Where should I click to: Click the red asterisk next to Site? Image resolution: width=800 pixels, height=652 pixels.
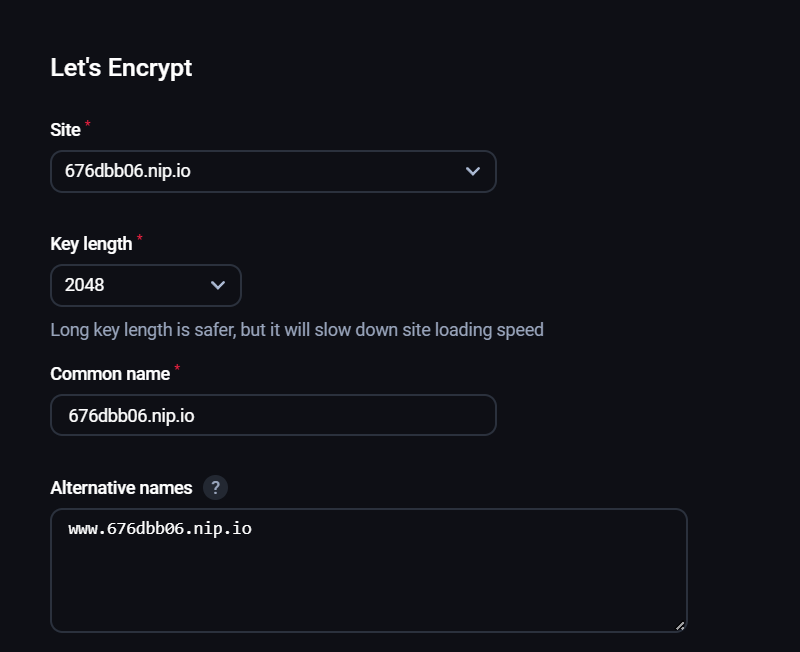click(87, 125)
